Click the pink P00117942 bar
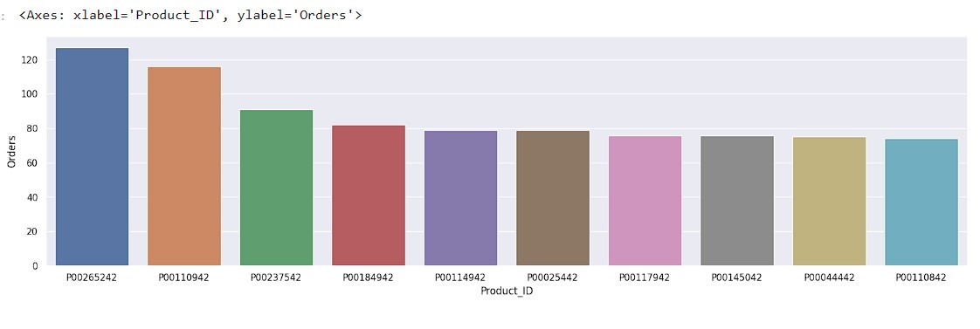 click(x=645, y=201)
